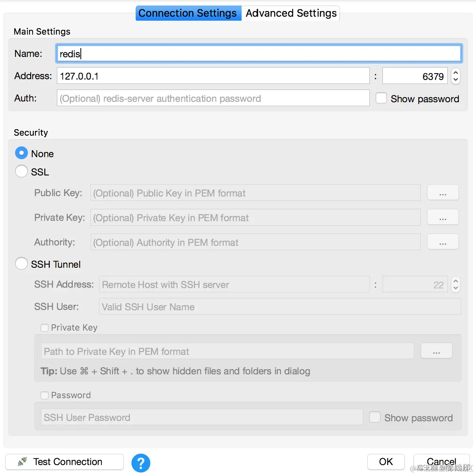
Task: Focus the Name input field
Action: pyautogui.click(x=259, y=54)
